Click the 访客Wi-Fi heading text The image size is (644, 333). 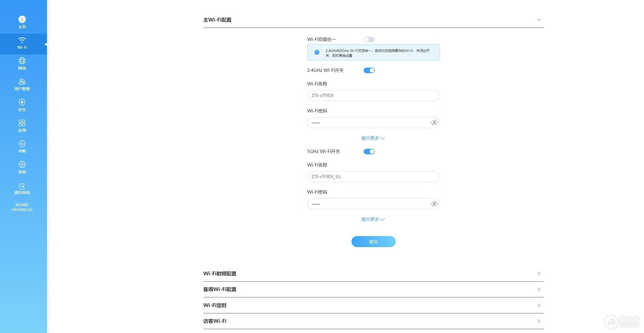pos(215,321)
